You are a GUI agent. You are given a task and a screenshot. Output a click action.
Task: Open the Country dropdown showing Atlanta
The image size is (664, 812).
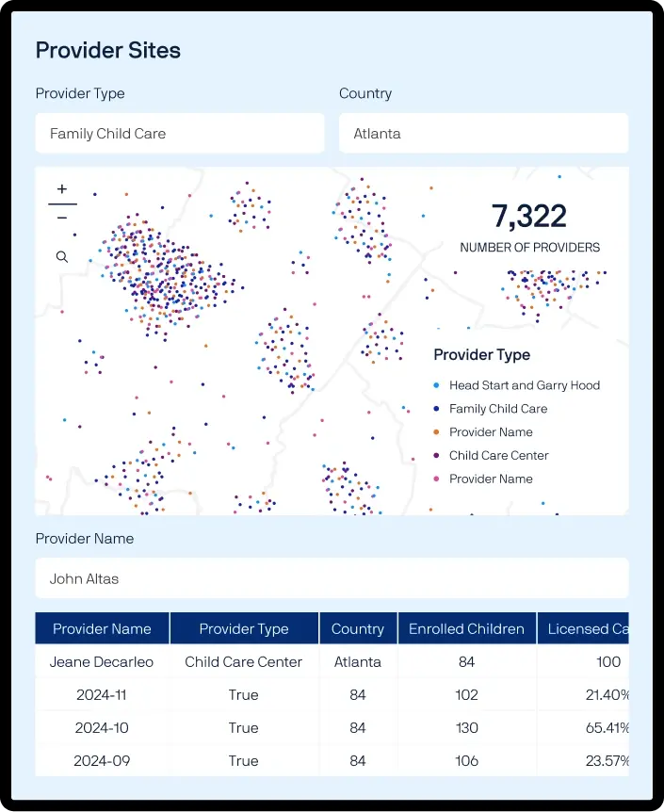[x=483, y=133]
